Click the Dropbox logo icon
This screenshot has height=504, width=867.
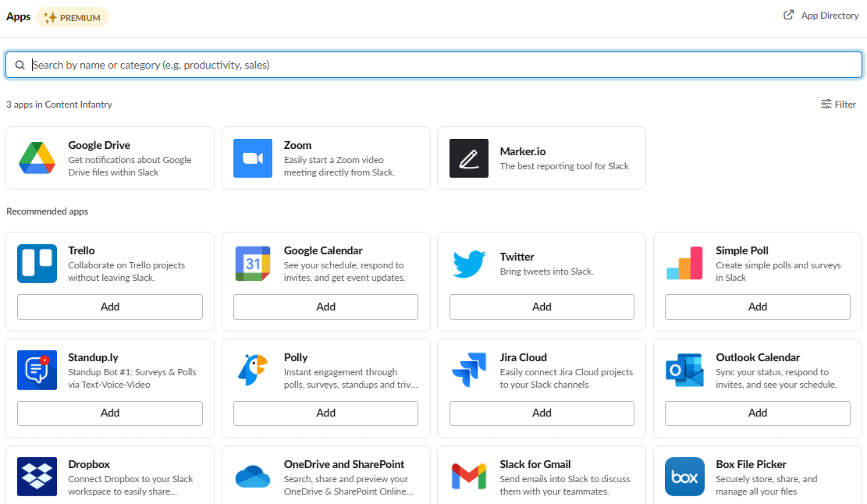coord(37,477)
